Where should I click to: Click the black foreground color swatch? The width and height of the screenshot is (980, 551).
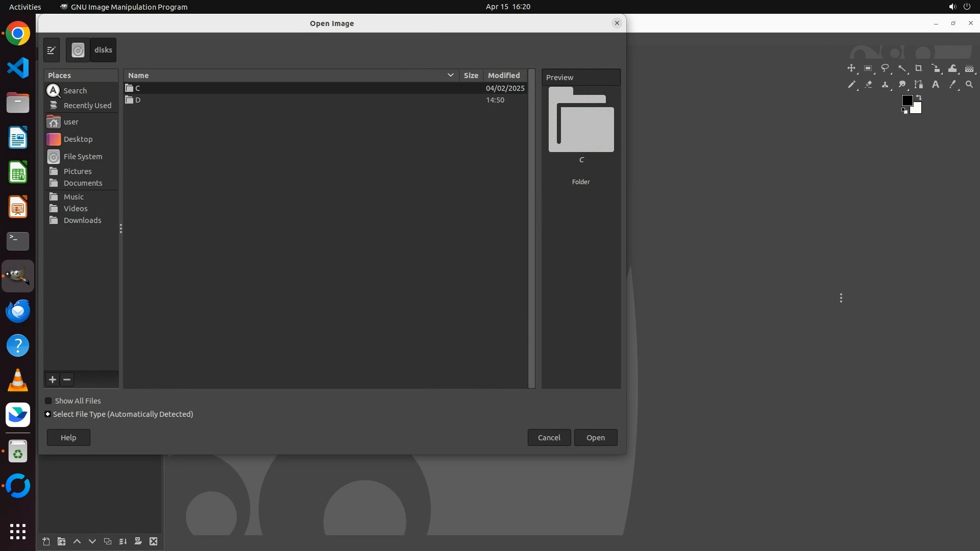tap(906, 101)
